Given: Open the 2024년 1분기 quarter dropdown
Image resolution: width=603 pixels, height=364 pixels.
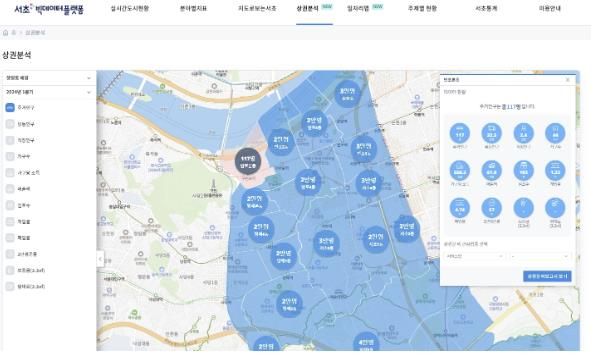Looking at the screenshot, I should 49,92.
